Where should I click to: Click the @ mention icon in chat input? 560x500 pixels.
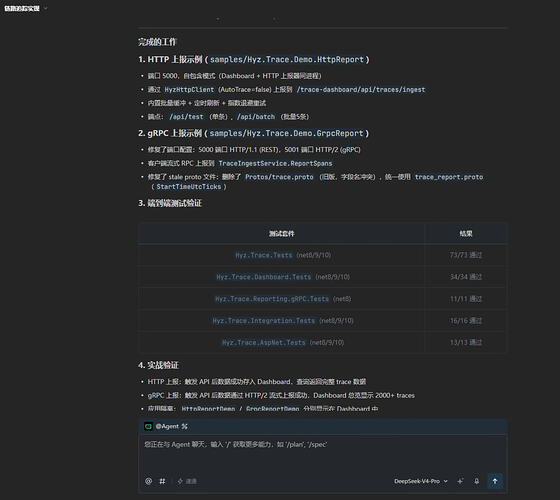pos(149,481)
